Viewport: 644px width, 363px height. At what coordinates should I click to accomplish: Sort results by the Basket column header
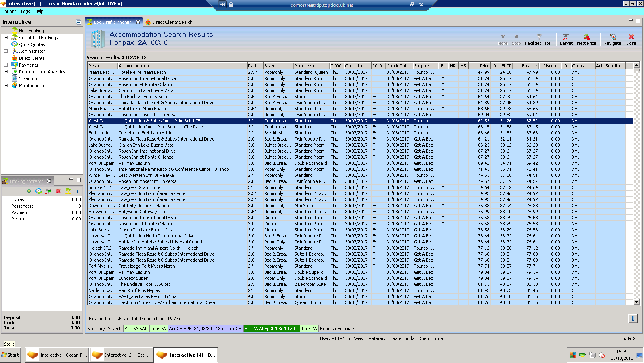tap(527, 66)
